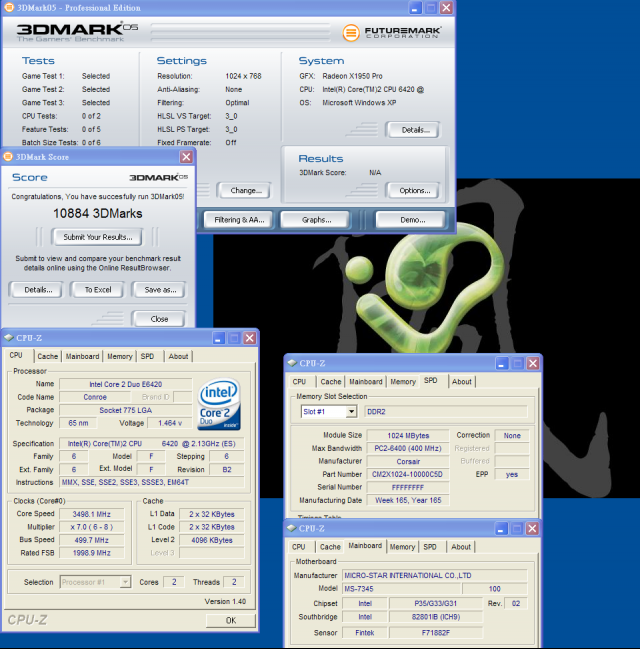
Task: Click the motherboard Model MS-7345 field
Action: [x=402, y=589]
